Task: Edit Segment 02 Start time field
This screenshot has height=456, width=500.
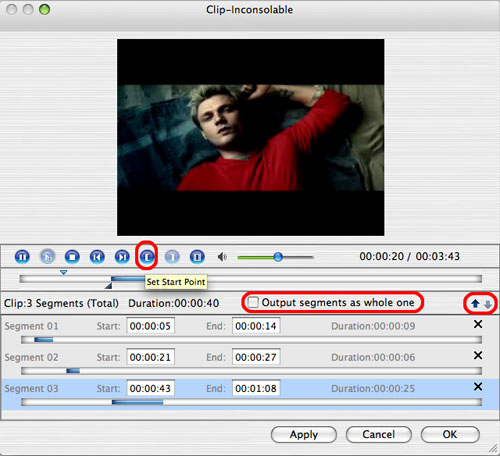Action: (x=151, y=357)
